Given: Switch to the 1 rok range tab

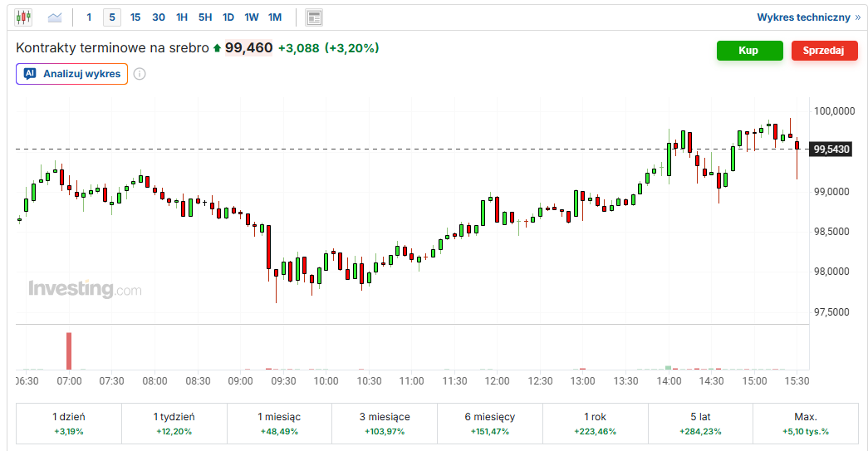Looking at the screenshot, I should coord(595,424).
